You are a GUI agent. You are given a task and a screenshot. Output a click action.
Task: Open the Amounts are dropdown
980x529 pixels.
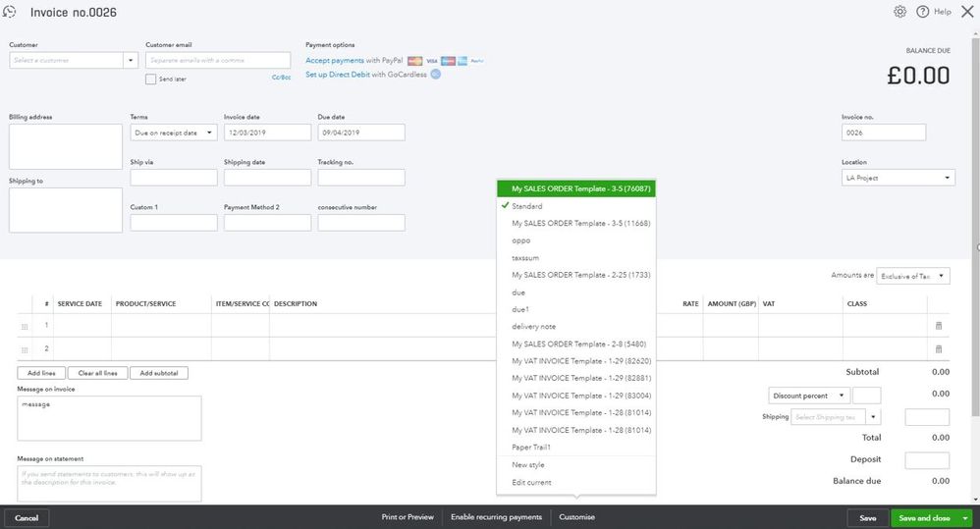coord(913,276)
